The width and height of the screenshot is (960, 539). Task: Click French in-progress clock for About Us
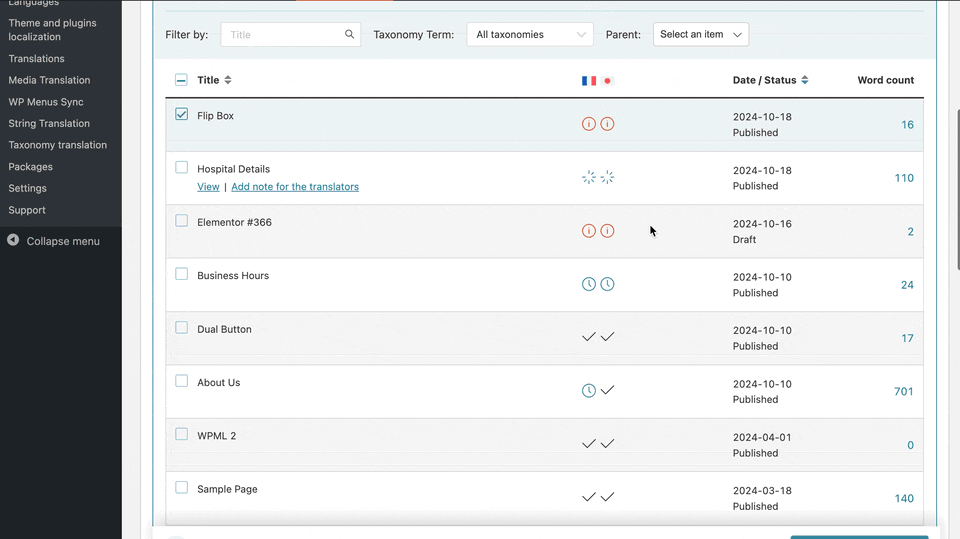588,391
